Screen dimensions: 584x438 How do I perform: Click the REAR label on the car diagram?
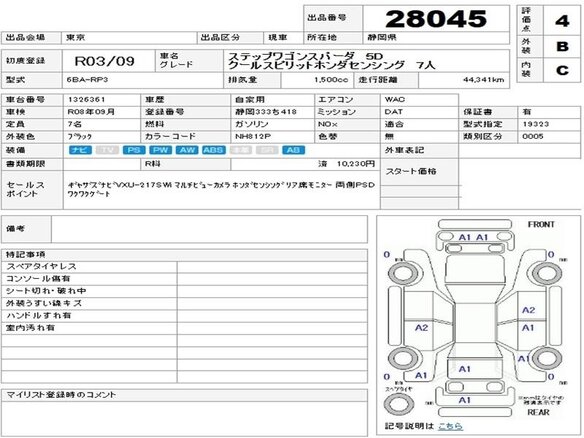[x=538, y=412]
